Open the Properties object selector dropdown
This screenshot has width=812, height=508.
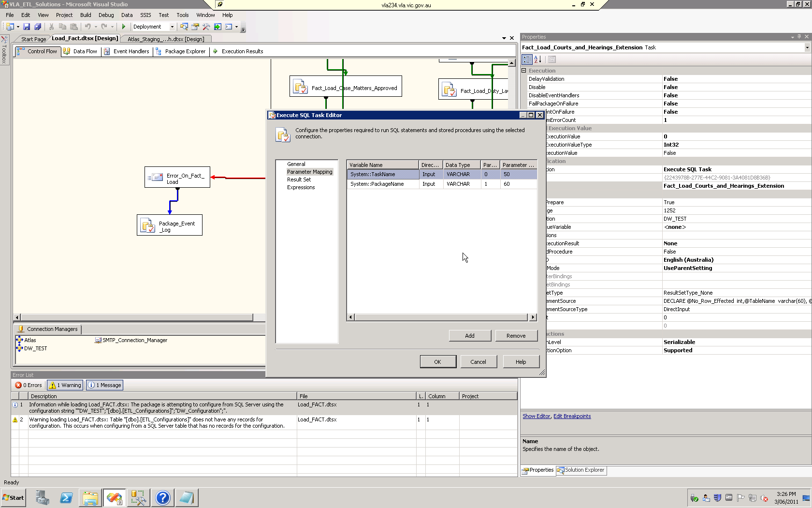pos(807,47)
